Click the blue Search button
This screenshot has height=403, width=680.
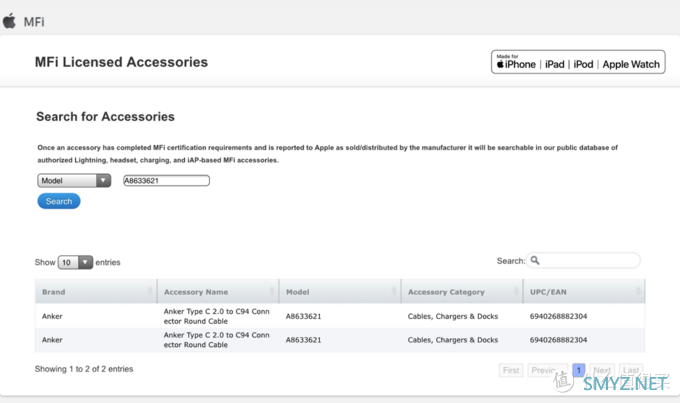(x=59, y=201)
